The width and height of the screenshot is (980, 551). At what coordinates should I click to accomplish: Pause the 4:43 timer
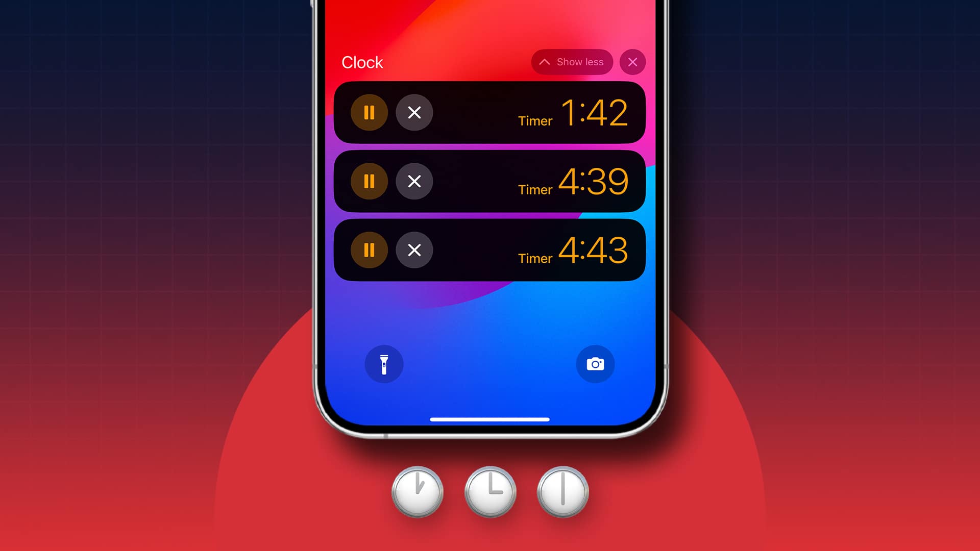369,249
